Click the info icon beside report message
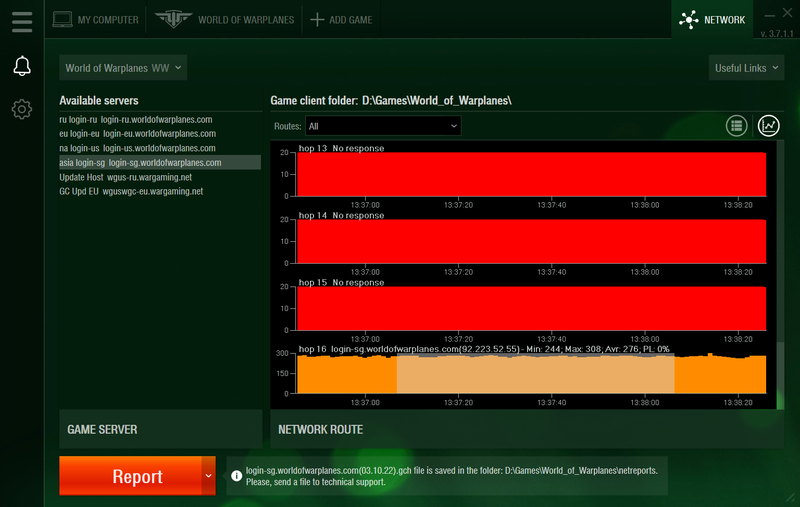800x507 pixels. pyautogui.click(x=236, y=476)
